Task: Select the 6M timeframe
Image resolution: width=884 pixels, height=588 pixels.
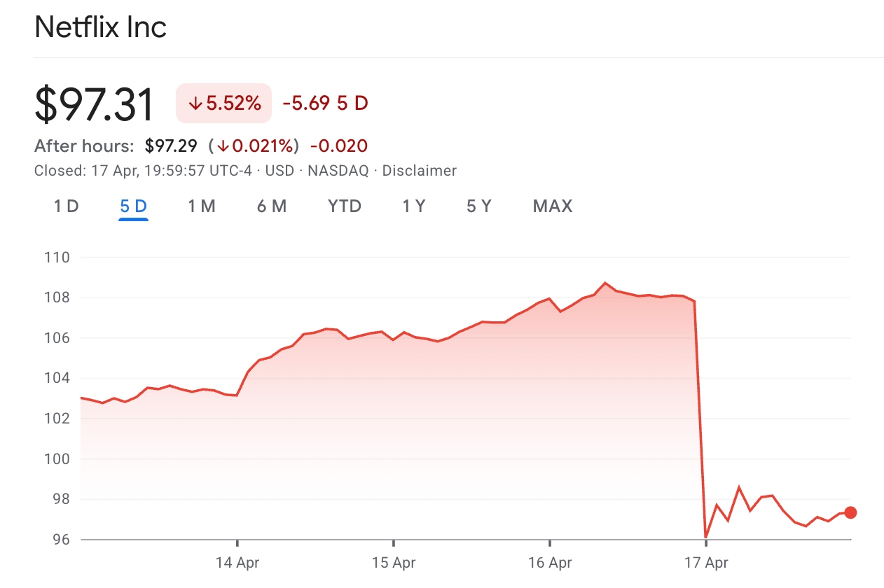Action: [271, 206]
